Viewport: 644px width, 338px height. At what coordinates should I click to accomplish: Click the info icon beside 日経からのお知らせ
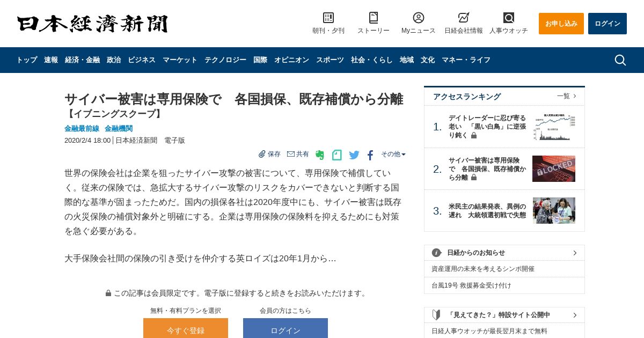[437, 253]
